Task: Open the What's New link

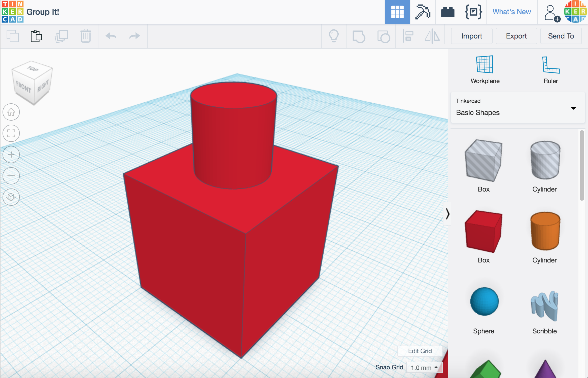Action: coord(512,12)
